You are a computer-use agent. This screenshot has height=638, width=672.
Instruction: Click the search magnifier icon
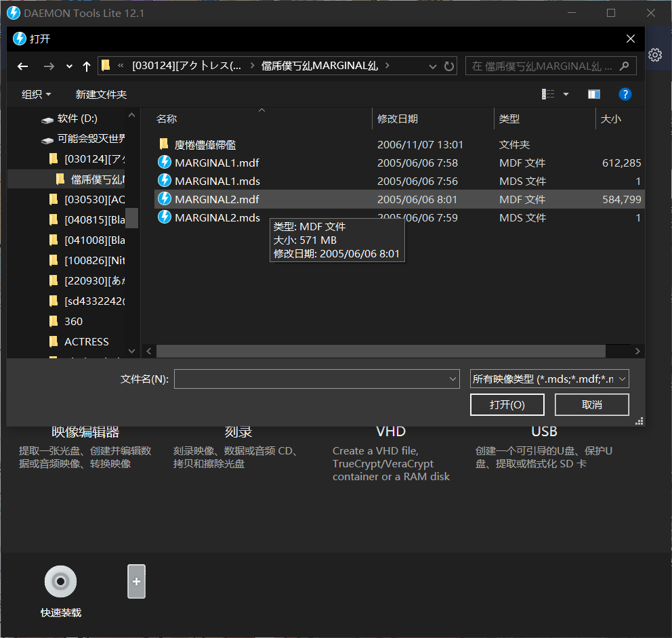[624, 66]
